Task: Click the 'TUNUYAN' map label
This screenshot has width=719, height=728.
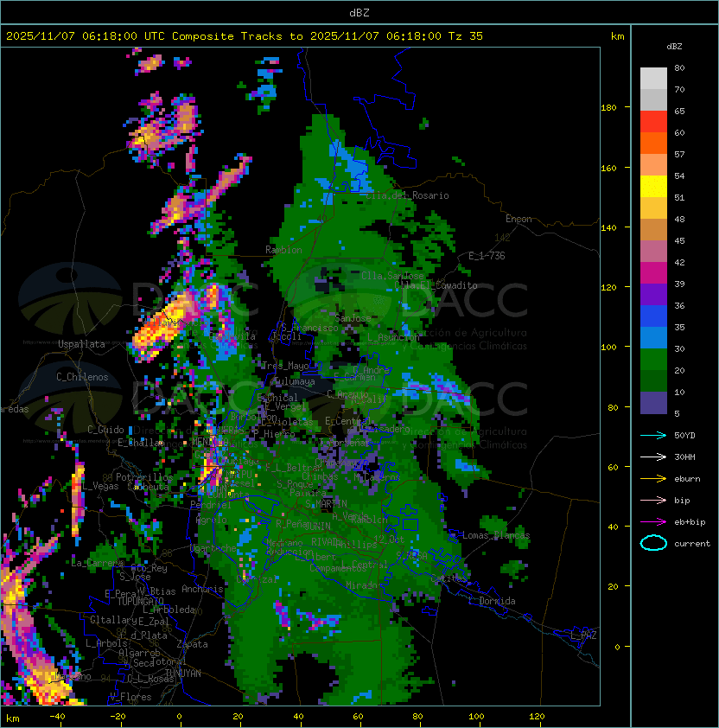Action: [183, 674]
